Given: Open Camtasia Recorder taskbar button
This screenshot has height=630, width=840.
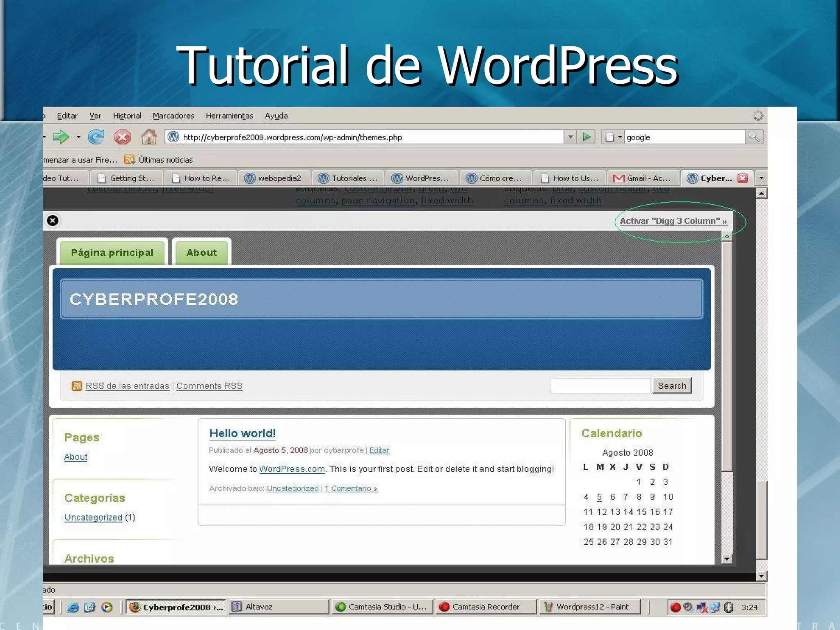Looking at the screenshot, I should point(486,607).
